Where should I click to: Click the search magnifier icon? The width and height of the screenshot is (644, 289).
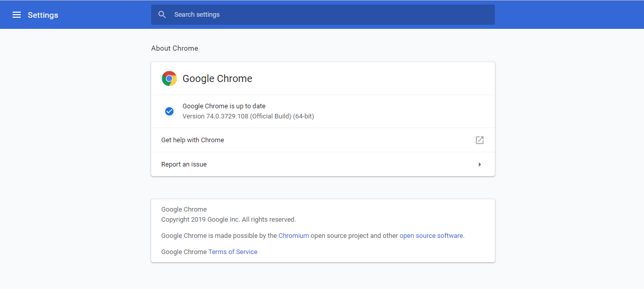(x=162, y=15)
